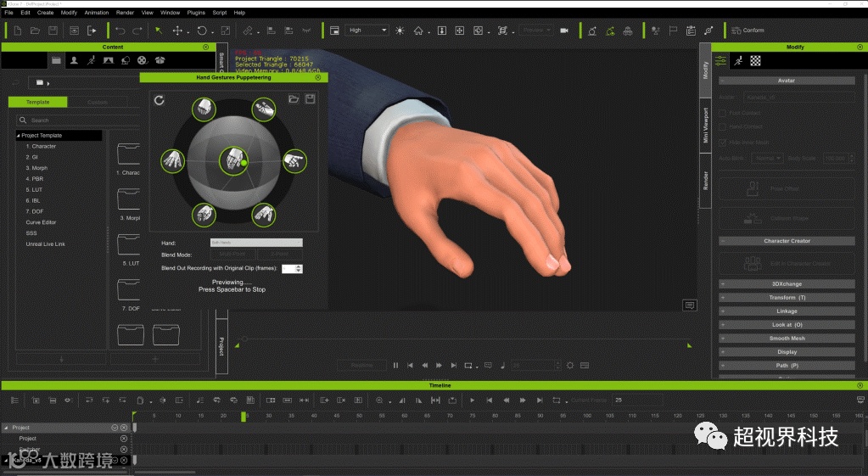
Task: Click the sun lighting icon in toolbar
Action: pyautogui.click(x=400, y=31)
